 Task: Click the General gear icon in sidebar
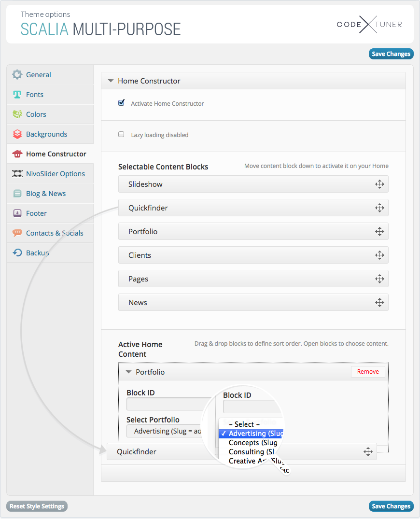coord(17,74)
